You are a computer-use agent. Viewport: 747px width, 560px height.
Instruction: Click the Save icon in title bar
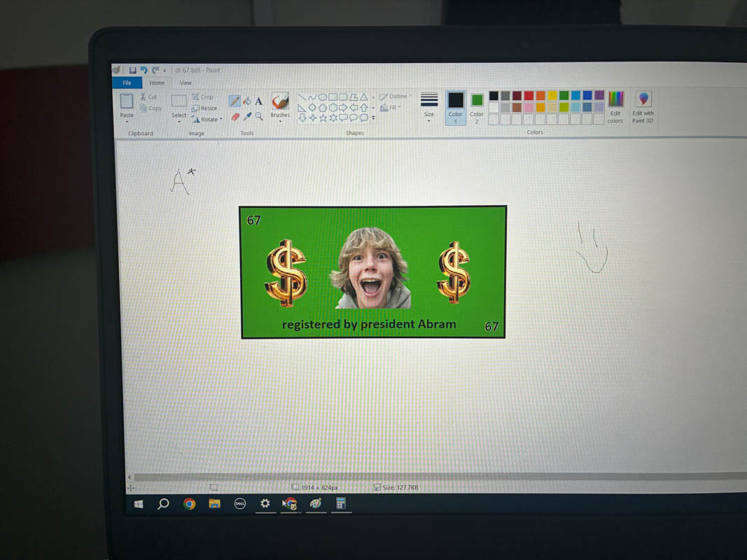(x=132, y=70)
